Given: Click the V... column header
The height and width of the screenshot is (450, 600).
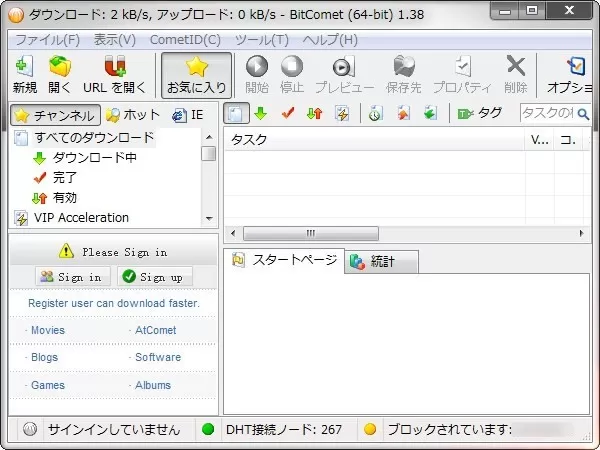Looking at the screenshot, I should 539,140.
